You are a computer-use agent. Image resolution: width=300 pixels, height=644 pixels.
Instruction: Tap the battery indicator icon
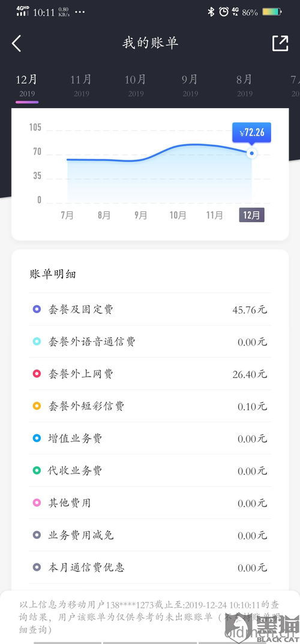point(272,12)
